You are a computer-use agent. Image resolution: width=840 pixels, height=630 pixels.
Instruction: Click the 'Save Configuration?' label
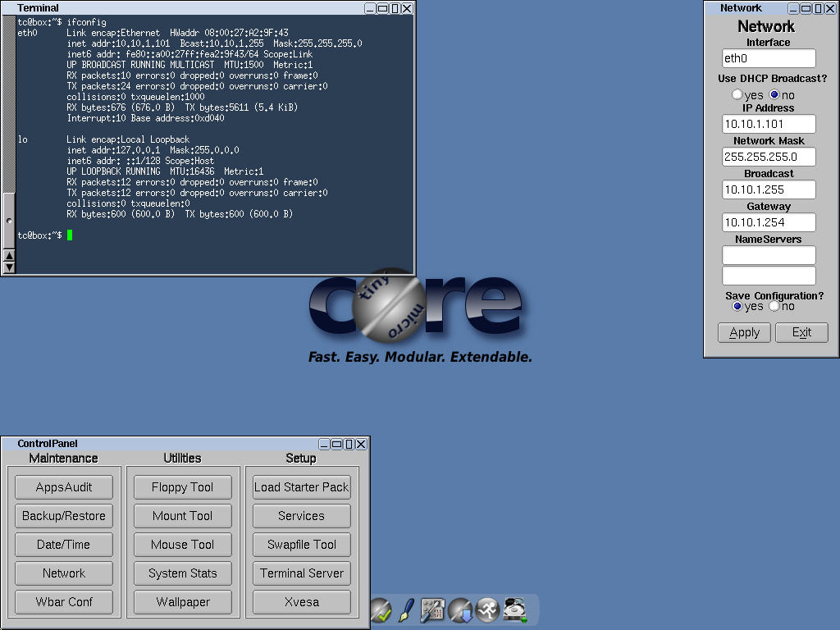(x=774, y=295)
